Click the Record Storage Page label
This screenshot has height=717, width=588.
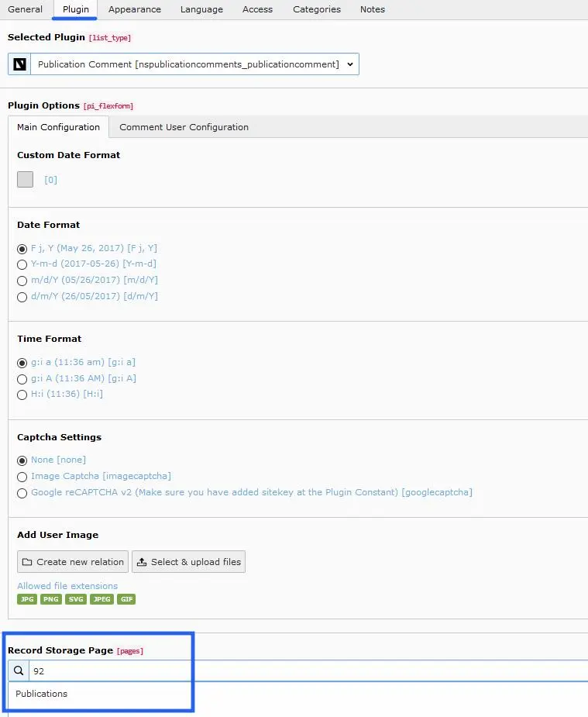tap(60, 650)
